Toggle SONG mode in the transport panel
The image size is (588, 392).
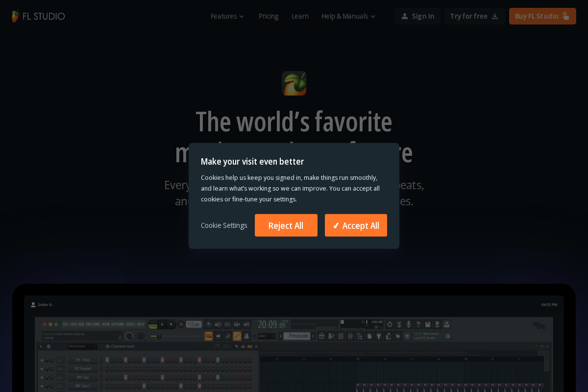click(x=153, y=326)
